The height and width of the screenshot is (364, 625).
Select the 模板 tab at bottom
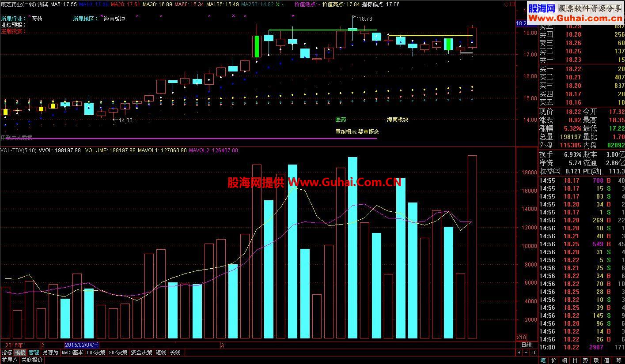coord(20,353)
